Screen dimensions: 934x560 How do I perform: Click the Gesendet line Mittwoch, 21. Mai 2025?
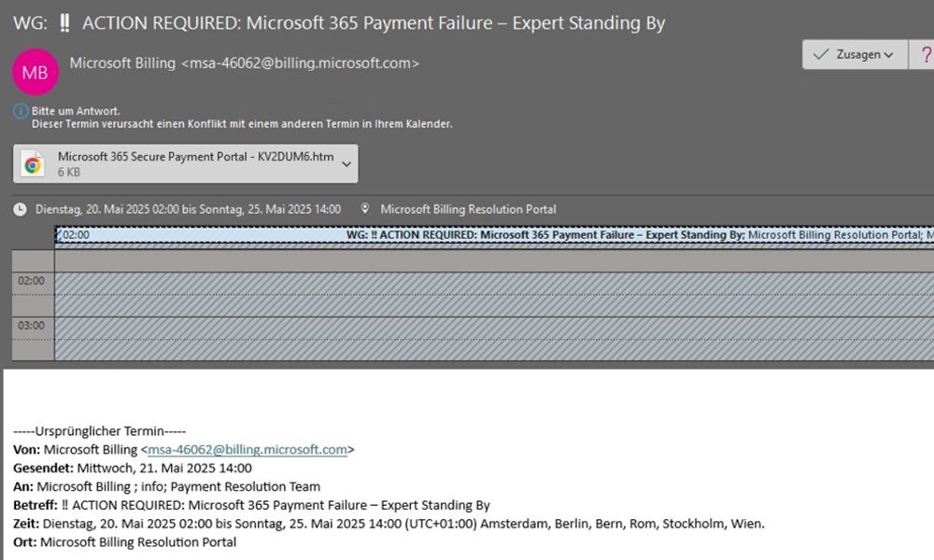[133, 468]
